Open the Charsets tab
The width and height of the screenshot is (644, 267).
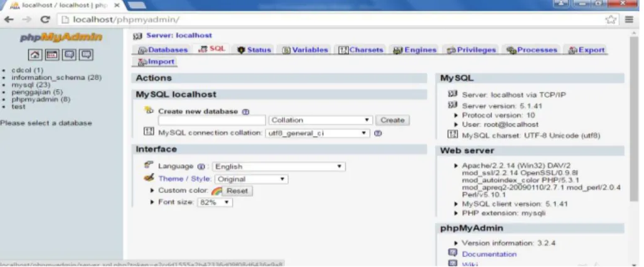(361, 50)
